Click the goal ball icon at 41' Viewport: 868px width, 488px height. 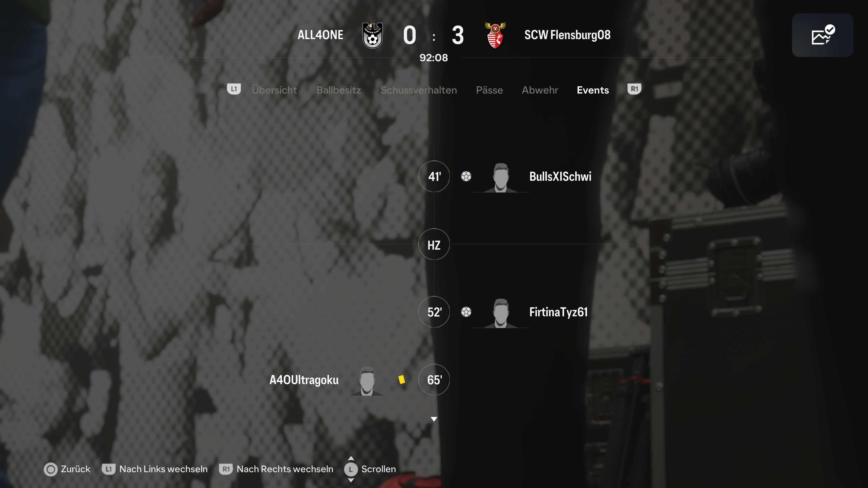(466, 176)
